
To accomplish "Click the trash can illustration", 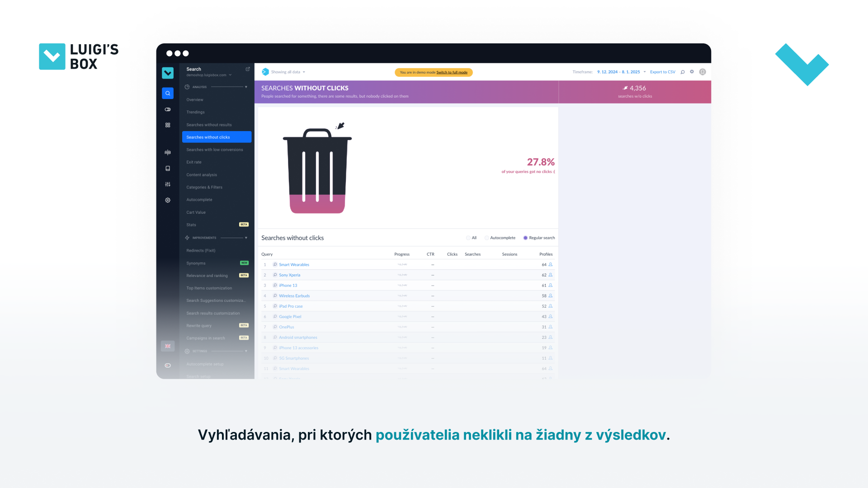I will pyautogui.click(x=317, y=171).
